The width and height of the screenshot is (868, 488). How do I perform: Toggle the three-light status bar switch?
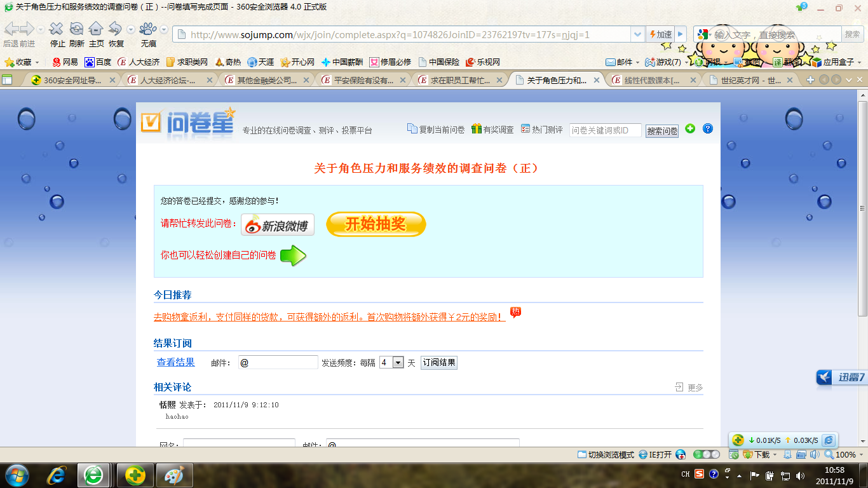(x=707, y=455)
